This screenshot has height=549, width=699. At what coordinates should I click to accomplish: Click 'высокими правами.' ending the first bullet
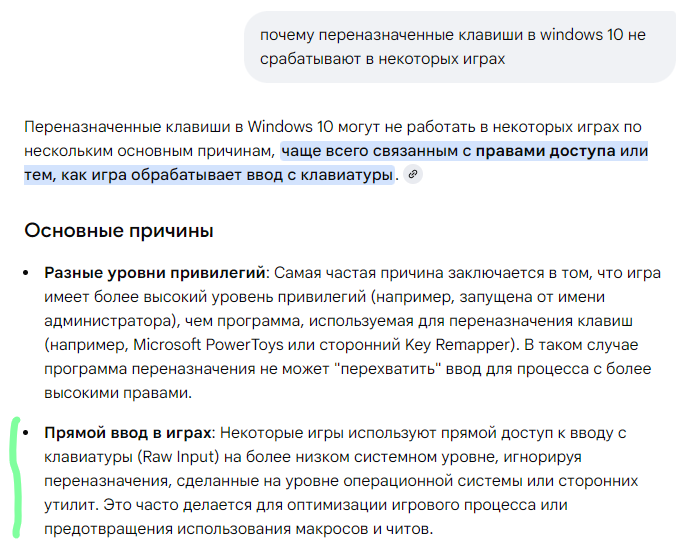coord(118,393)
